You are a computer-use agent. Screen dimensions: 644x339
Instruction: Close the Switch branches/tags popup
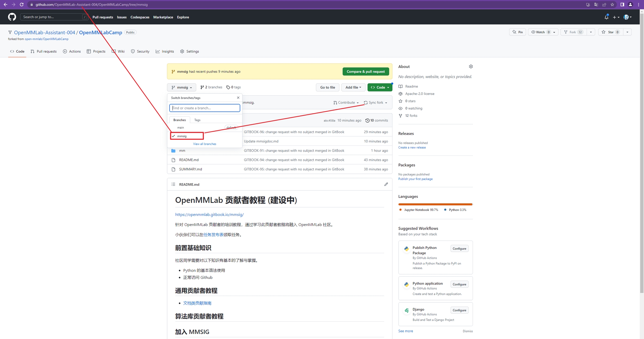click(238, 98)
